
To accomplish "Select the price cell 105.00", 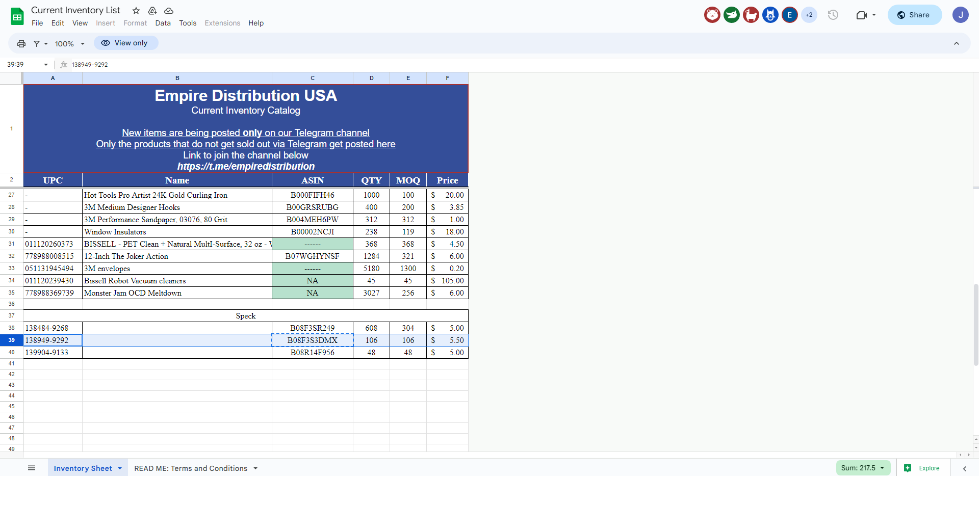I will pyautogui.click(x=447, y=281).
